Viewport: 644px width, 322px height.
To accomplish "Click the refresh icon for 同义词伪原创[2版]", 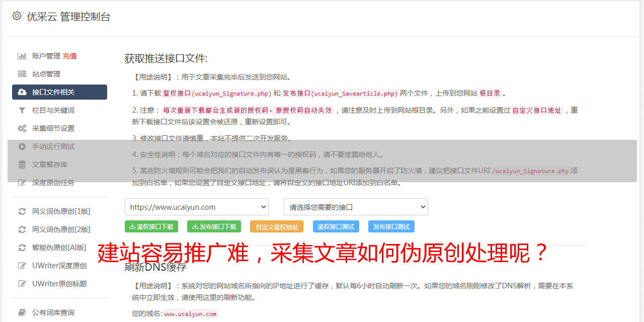I will (22, 229).
